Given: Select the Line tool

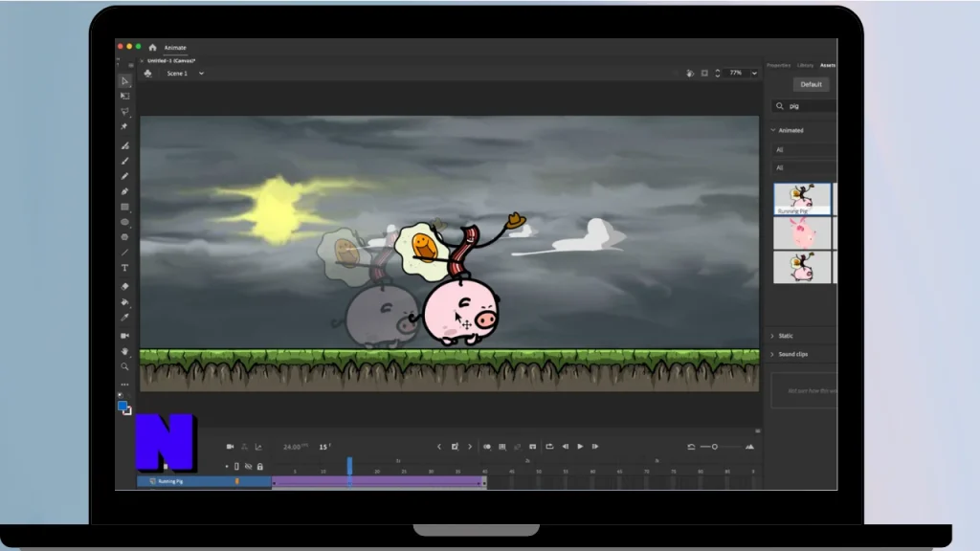Looking at the screenshot, I should click(x=125, y=253).
